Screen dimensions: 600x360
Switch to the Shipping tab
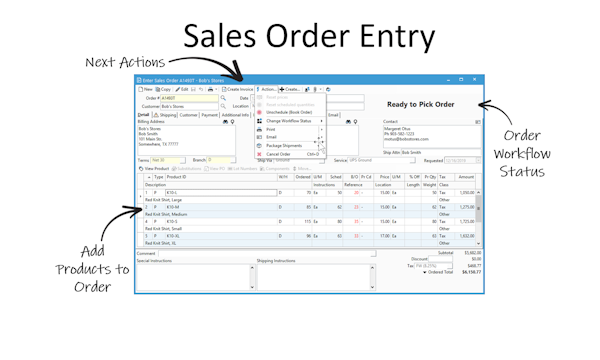pyautogui.click(x=165, y=115)
